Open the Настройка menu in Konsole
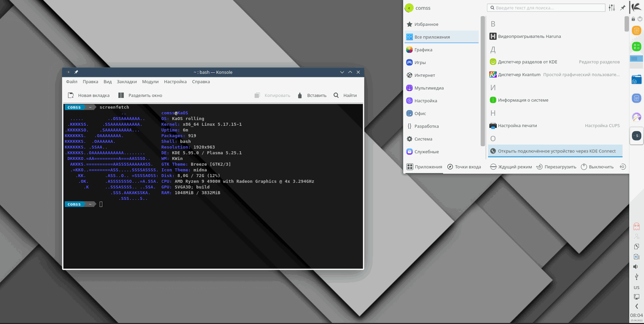The image size is (644, 324). 175,82
